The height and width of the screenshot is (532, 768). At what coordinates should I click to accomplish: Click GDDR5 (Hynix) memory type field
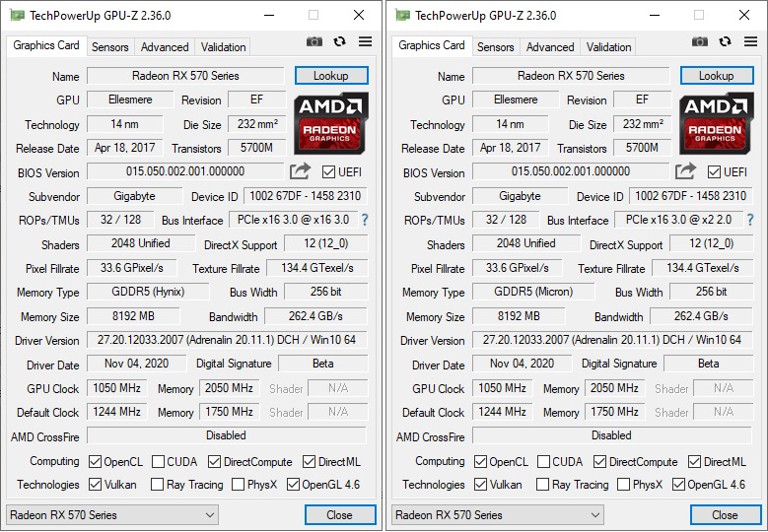coord(148,292)
